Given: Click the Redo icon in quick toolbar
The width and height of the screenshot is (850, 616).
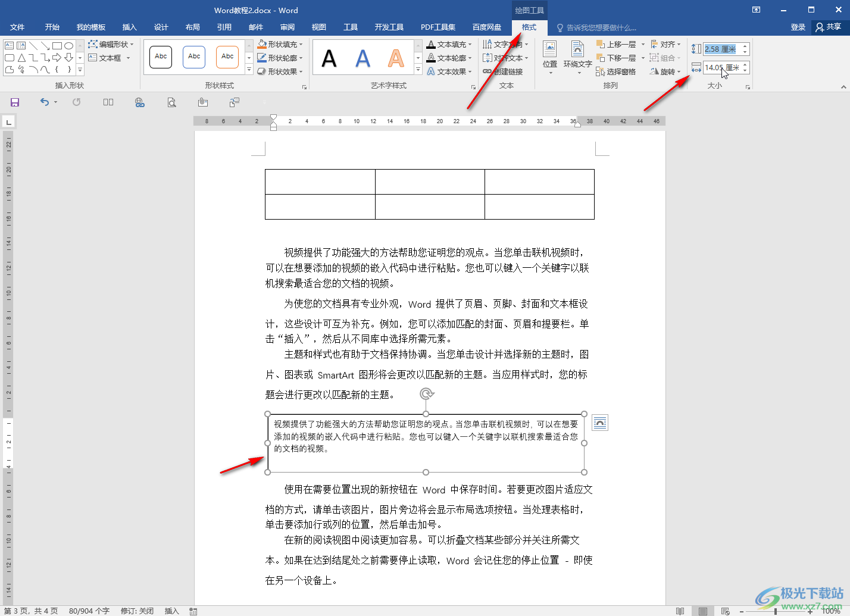Looking at the screenshot, I should (77, 102).
